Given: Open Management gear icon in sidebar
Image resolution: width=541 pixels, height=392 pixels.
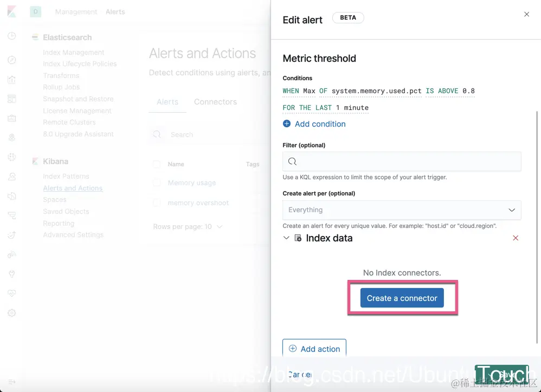Looking at the screenshot, I should [12, 313].
